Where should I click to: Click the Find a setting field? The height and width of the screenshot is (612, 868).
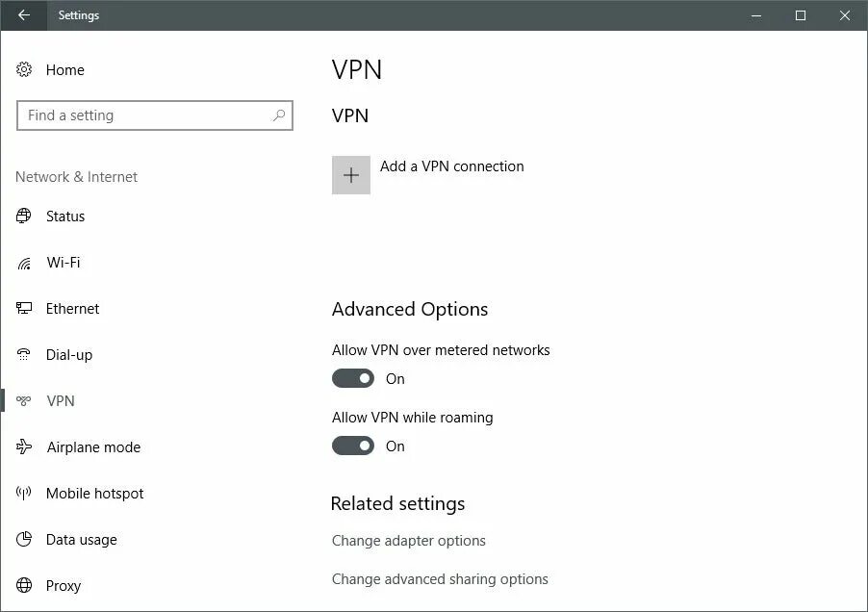click(x=155, y=115)
